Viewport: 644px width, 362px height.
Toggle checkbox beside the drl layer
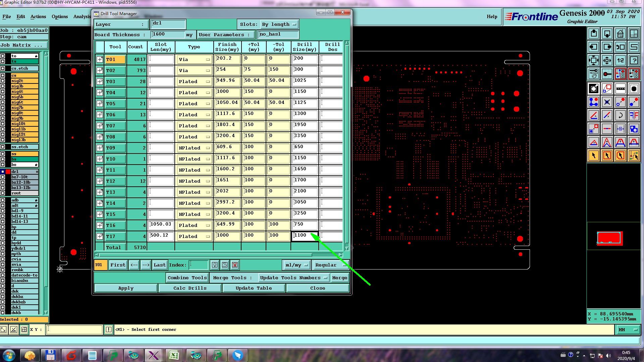click(x=3, y=172)
